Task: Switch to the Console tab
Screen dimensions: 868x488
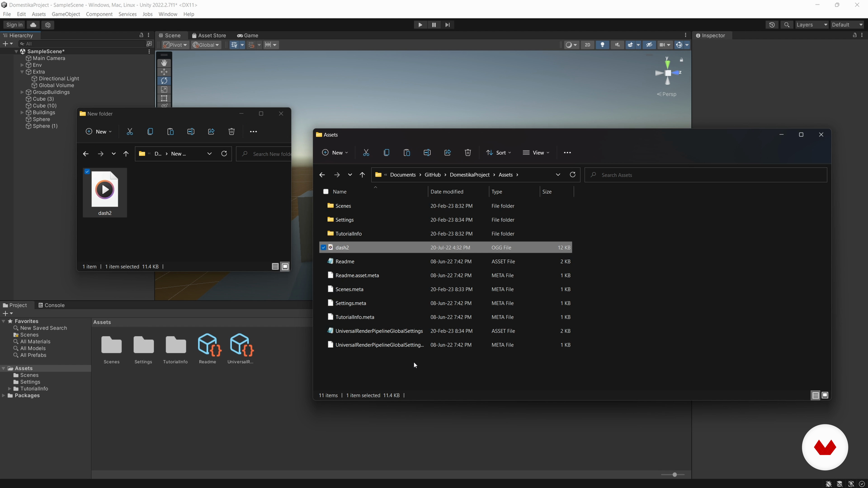Action: (51, 305)
